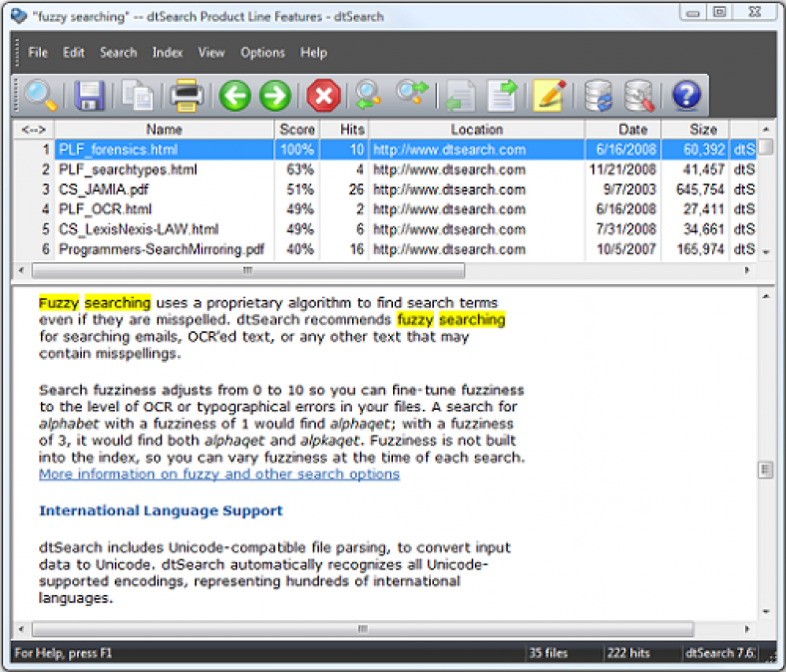Select CS_LexisNexis-LAW.html result row

(x=385, y=229)
